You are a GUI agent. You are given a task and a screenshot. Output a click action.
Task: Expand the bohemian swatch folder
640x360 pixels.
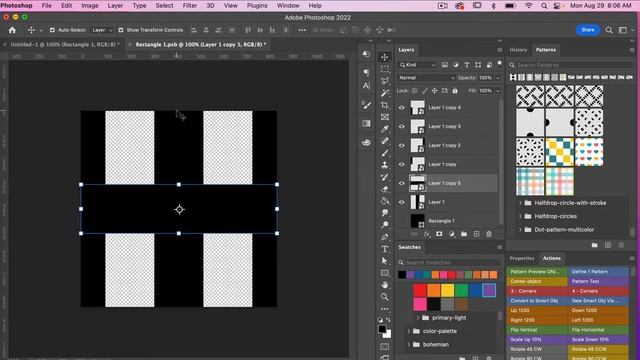pyautogui.click(x=409, y=344)
